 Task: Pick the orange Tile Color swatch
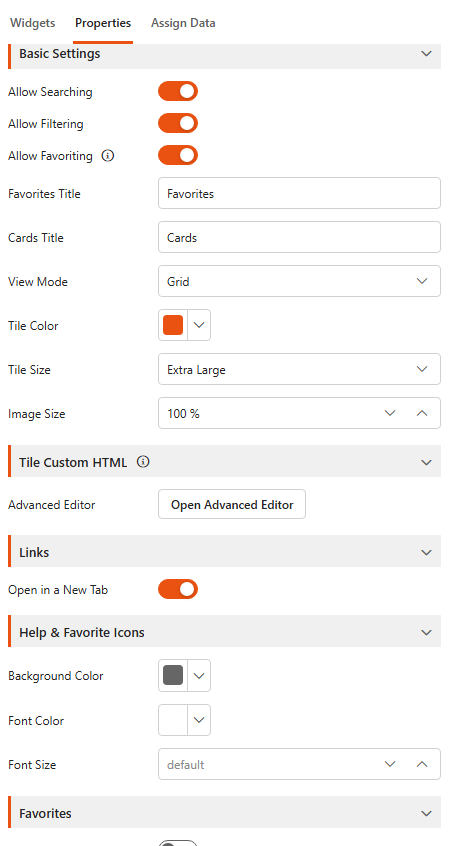click(x=173, y=325)
